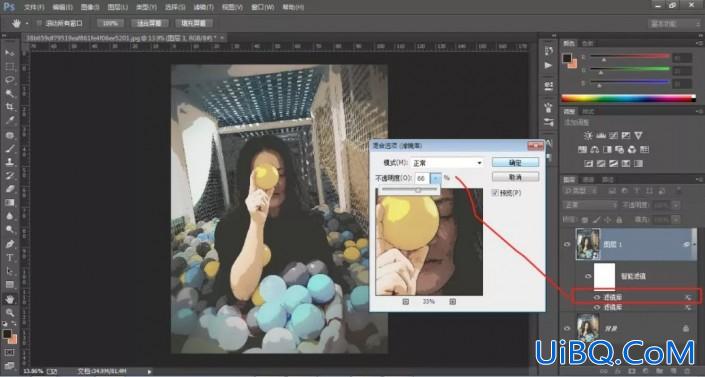Add an Invert adjustment
The image size is (705, 377).
pos(589,163)
